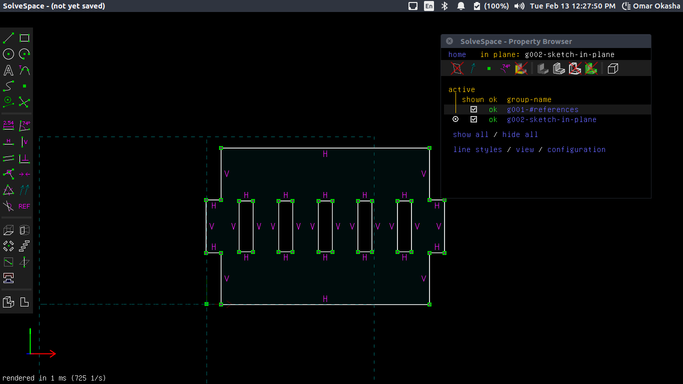Apply the point-on-line constraint tool
The image size is (683, 384).
(x=8, y=174)
